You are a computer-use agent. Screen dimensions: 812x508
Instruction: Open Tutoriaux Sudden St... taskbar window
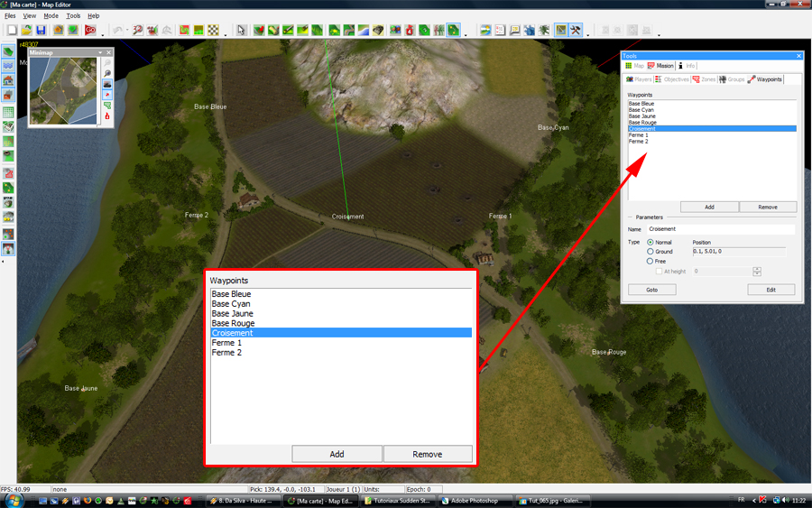(x=398, y=501)
